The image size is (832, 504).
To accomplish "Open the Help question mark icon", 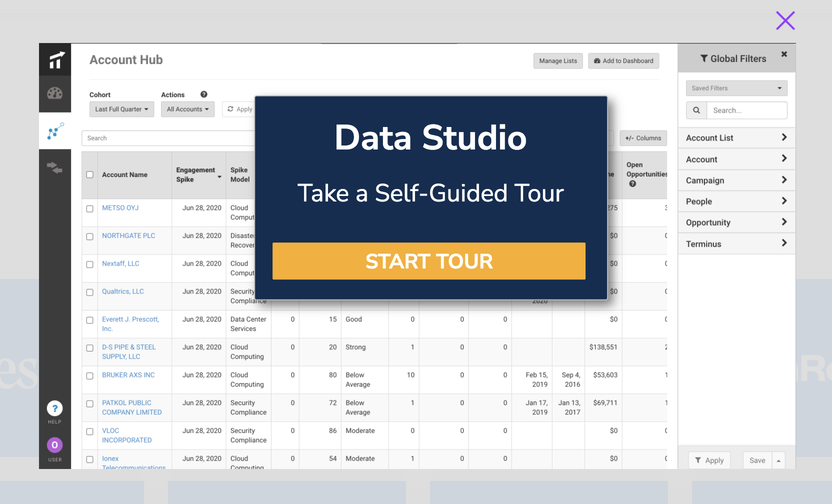I will (55, 408).
